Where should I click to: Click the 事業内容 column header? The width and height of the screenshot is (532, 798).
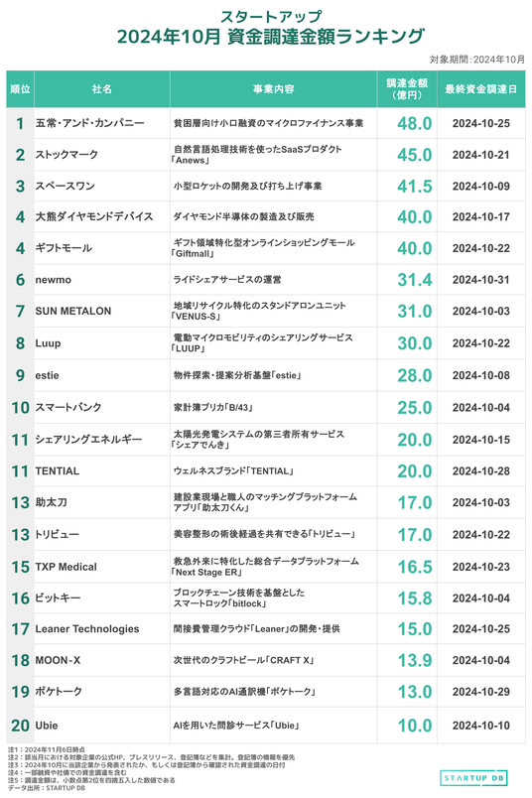(273, 89)
